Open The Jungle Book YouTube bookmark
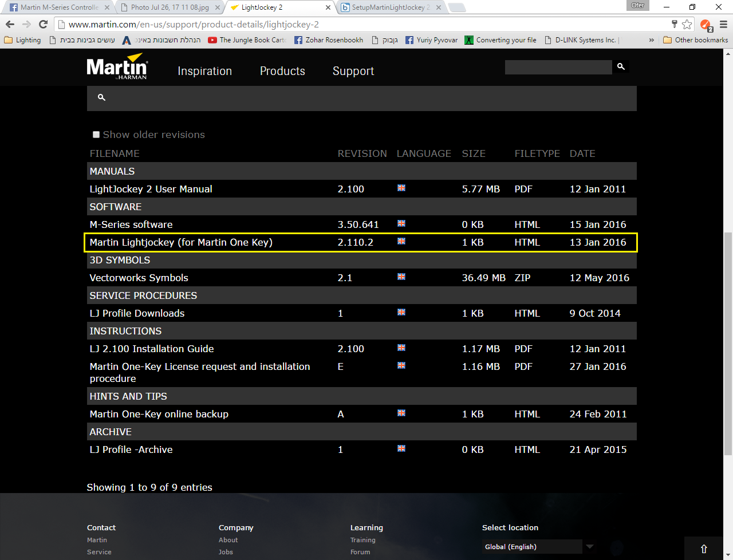Image resolution: width=733 pixels, height=560 pixels. coord(246,40)
